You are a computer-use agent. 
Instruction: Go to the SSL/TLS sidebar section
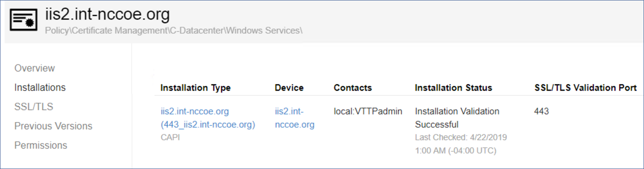pyautogui.click(x=34, y=107)
